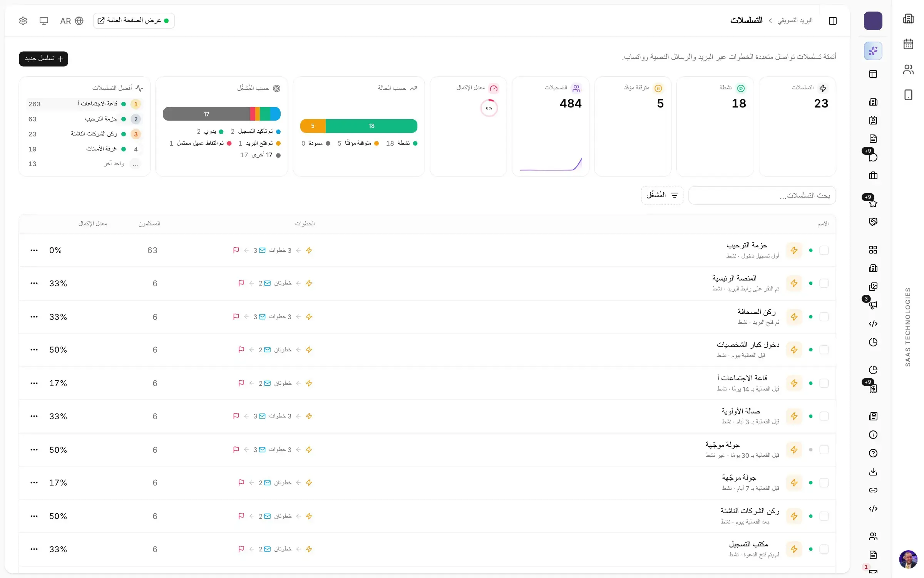The image size is (924, 578).
Task: Open the three-dot menu for المنصة الرئيسية
Action: click(34, 283)
